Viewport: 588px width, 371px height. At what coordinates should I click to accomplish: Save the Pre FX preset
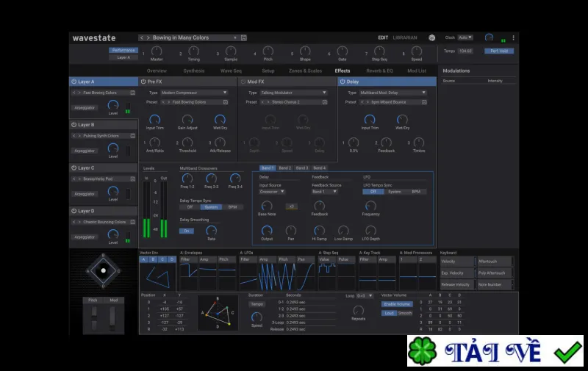(226, 102)
